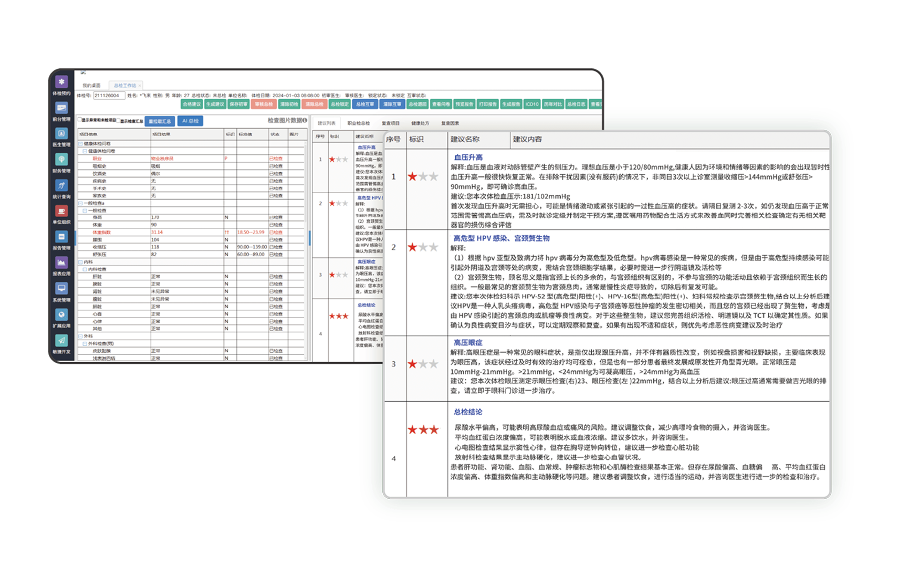Open the 职业检总检 tab
Viewport: 919px width, 588px height.
coord(358,123)
